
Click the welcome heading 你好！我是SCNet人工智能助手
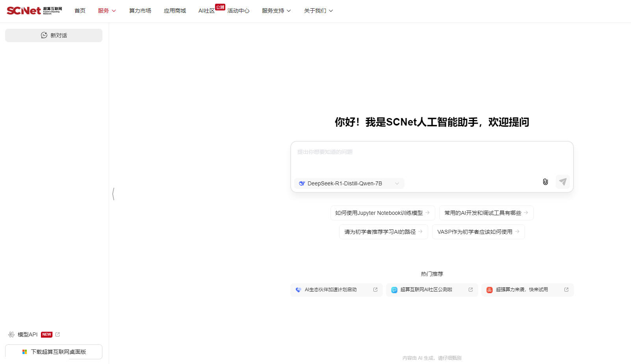click(432, 122)
